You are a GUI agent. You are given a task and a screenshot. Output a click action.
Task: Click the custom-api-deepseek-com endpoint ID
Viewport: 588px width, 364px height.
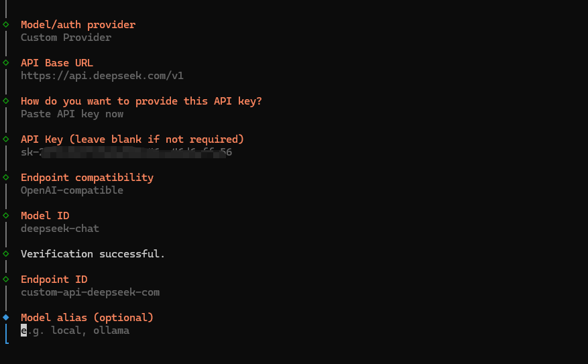(x=90, y=292)
